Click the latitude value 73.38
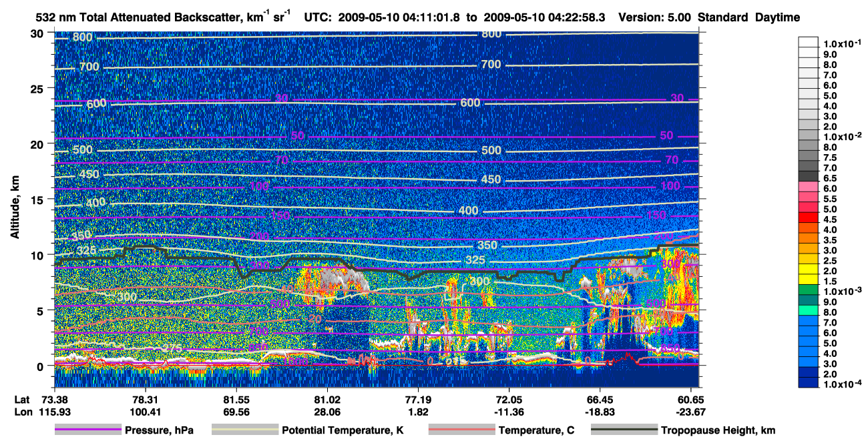This screenshot has width=868, height=445. (x=54, y=400)
